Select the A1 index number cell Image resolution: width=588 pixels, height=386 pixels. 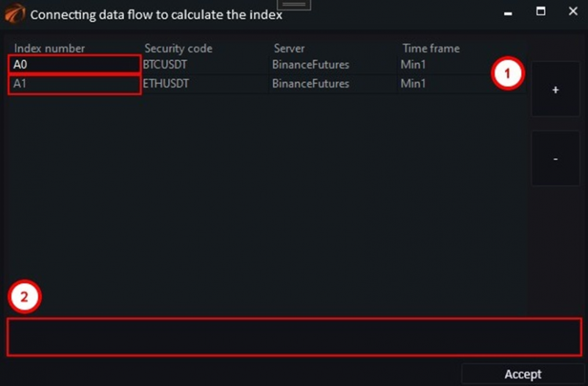click(x=75, y=84)
